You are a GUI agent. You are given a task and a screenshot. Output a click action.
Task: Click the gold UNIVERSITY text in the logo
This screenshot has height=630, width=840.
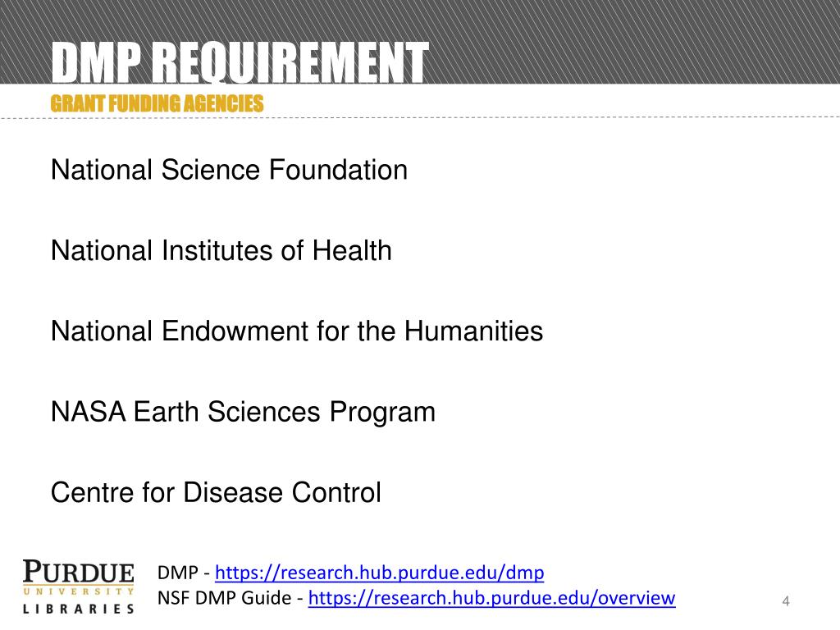click(x=78, y=591)
